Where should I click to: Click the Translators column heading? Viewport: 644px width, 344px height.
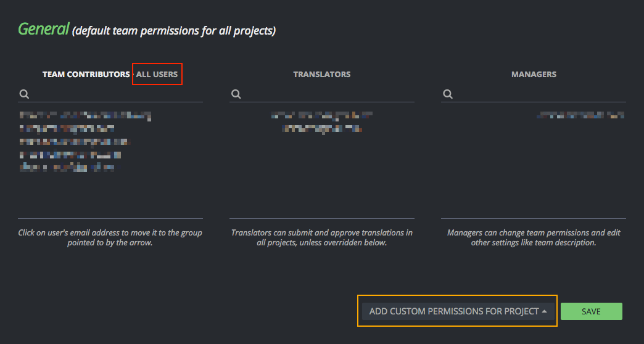coord(321,74)
